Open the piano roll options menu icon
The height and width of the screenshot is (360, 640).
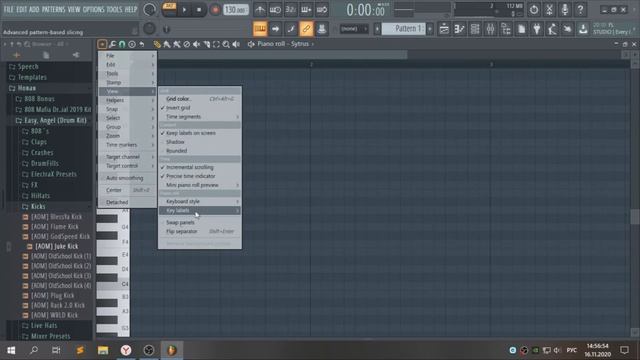102,44
